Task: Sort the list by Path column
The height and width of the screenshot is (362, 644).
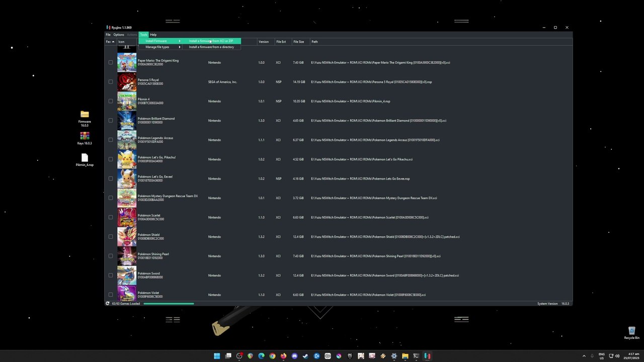Action: [441, 42]
